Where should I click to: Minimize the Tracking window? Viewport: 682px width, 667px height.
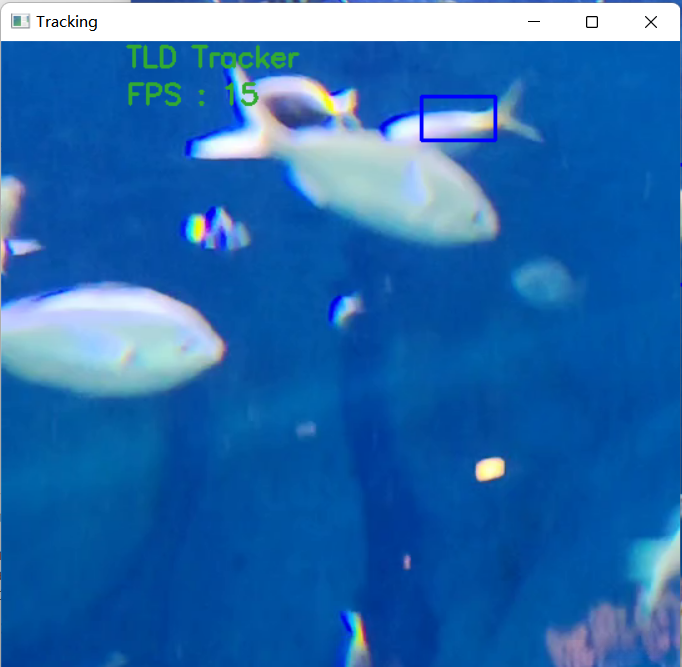coord(534,21)
